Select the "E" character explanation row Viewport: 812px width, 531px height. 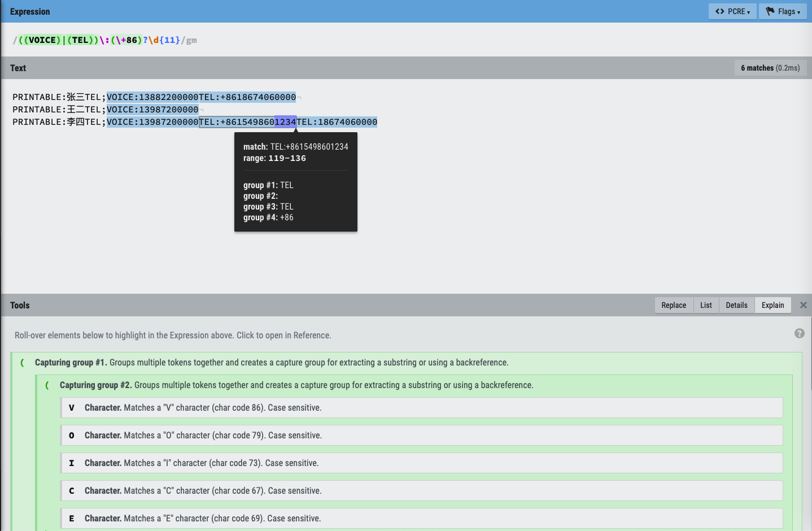(421, 519)
